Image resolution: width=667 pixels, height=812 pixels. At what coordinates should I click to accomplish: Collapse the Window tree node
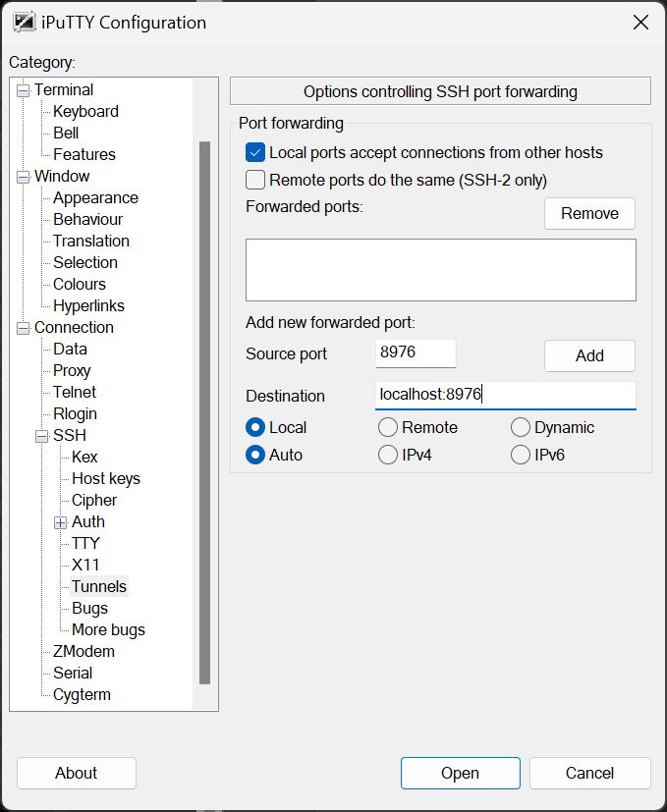23,177
